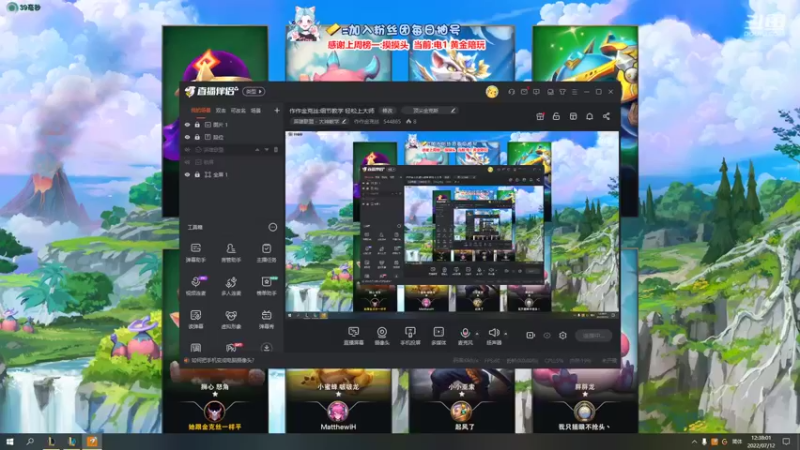800x450 pixels.
Task: Open help tip about phone as camera
Action: coord(222,360)
